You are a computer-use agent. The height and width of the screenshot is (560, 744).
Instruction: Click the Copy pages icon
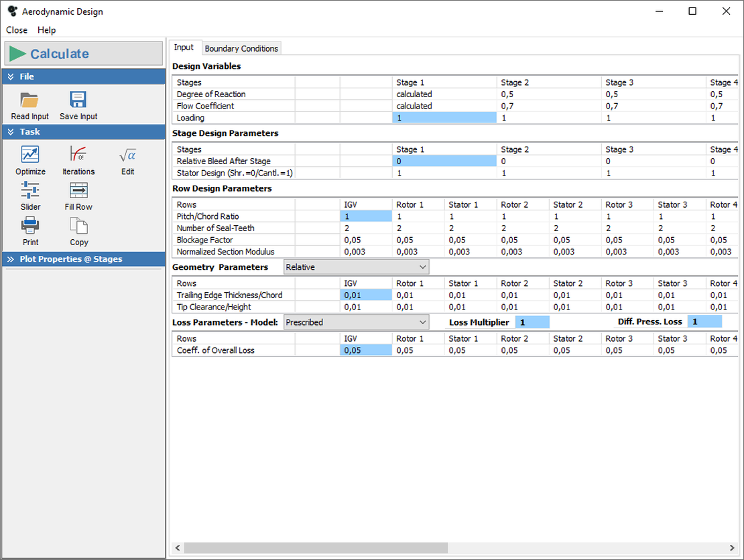point(79,225)
